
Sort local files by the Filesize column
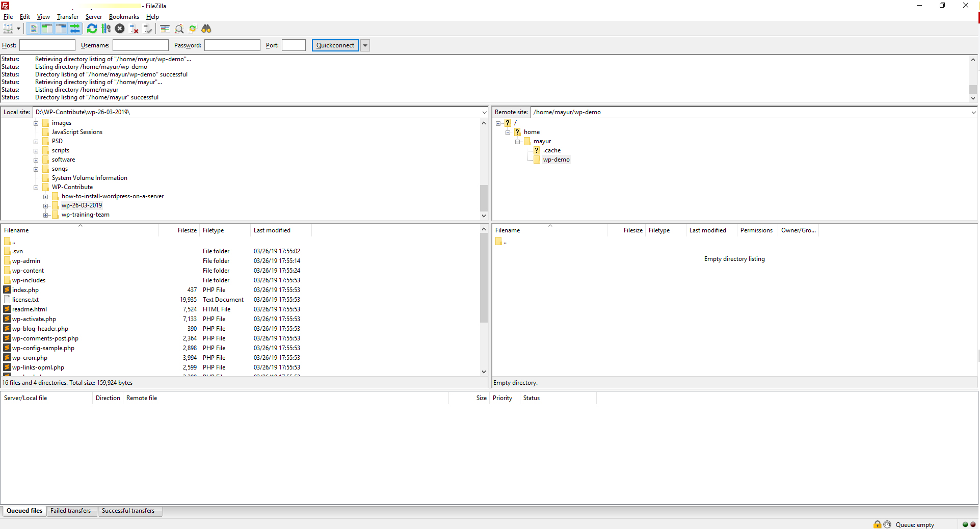click(x=179, y=230)
